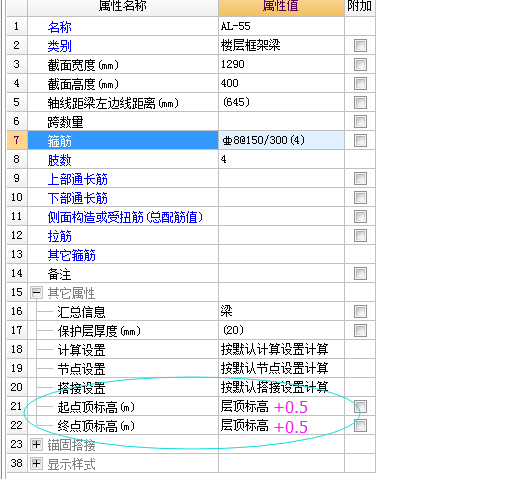
Task: Open the 拉筋 property link
Action: [60, 236]
